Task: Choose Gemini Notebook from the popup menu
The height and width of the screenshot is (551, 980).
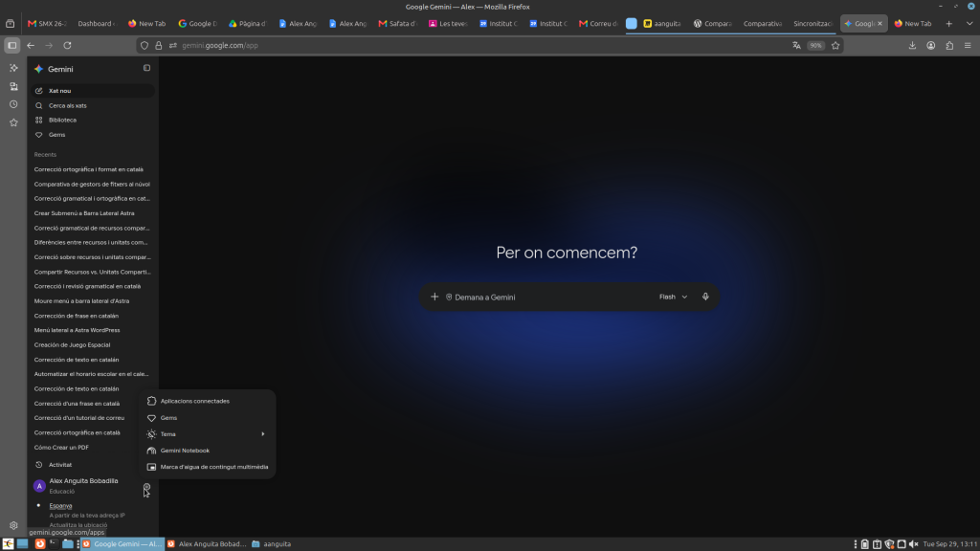Action: 207,451
